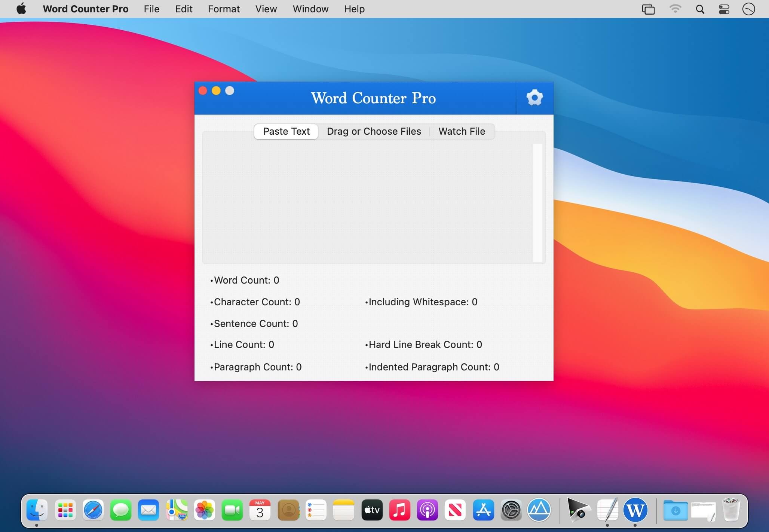Click the Including Whitespace: 0 label
Image resolution: width=769 pixels, height=532 pixels.
[421, 302]
